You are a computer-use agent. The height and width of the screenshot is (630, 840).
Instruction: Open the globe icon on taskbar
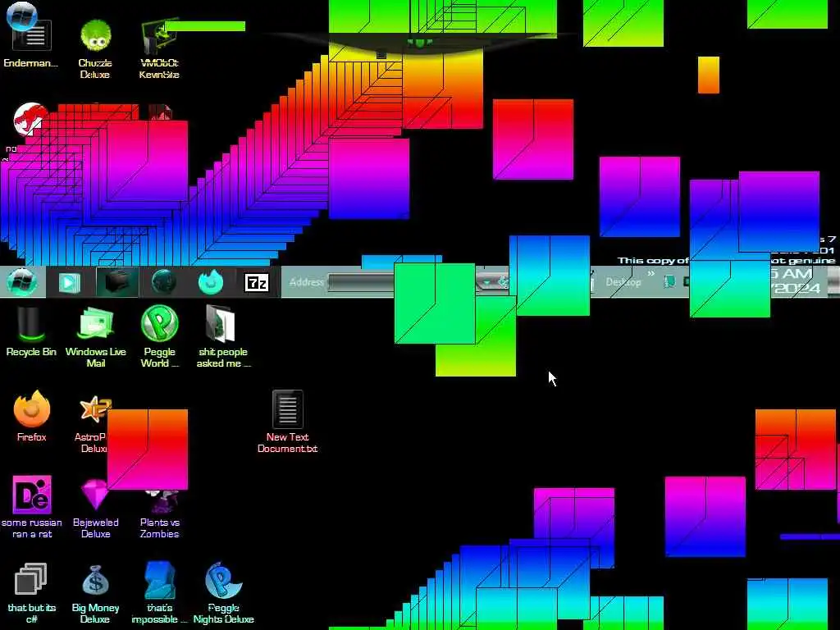164,282
